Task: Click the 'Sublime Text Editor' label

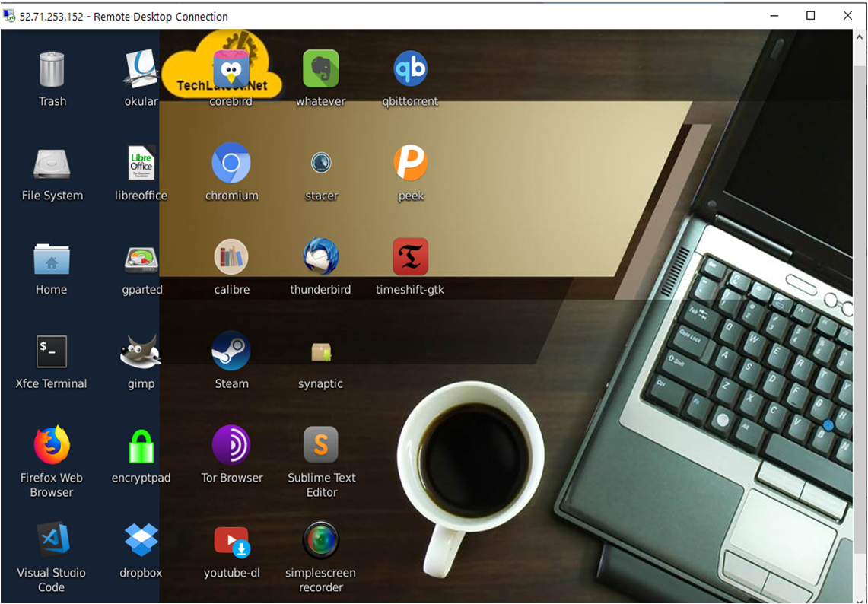Action: 321,485
